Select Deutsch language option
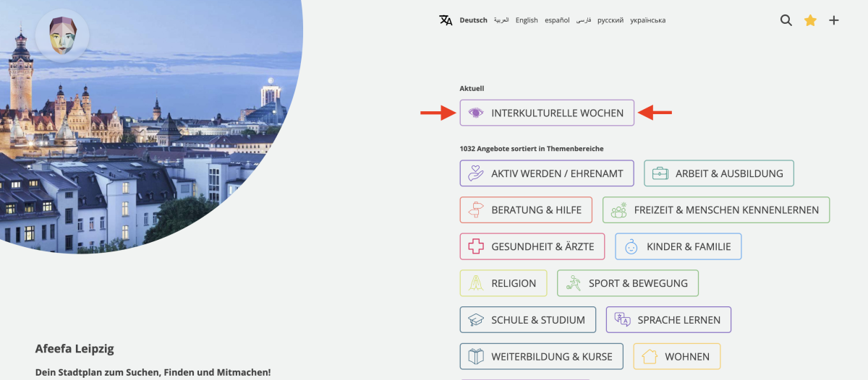 (473, 20)
